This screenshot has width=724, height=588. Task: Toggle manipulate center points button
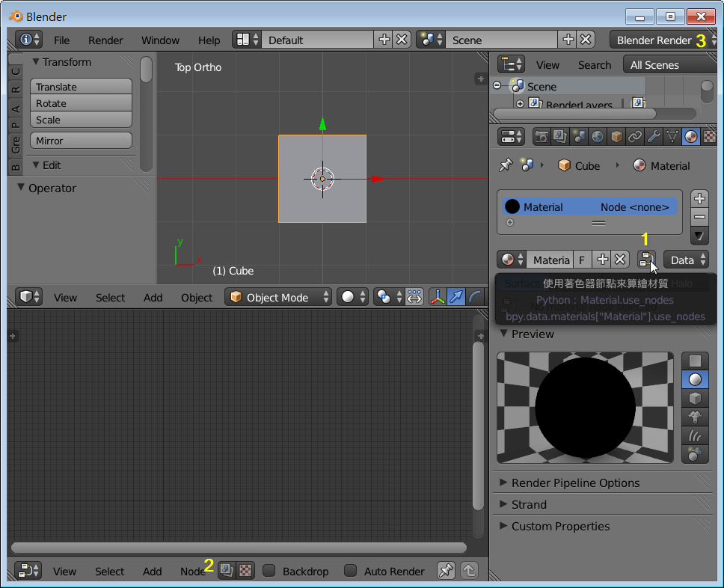(414, 297)
